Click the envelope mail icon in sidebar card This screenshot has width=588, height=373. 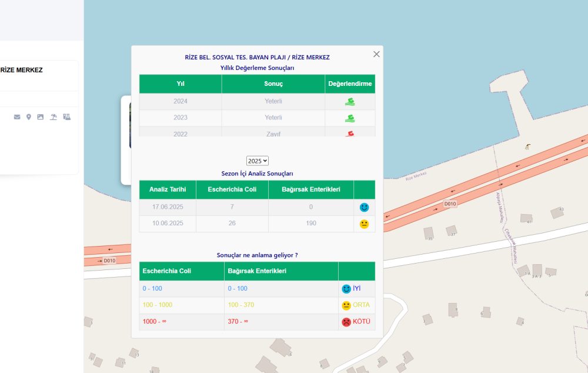pos(17,117)
